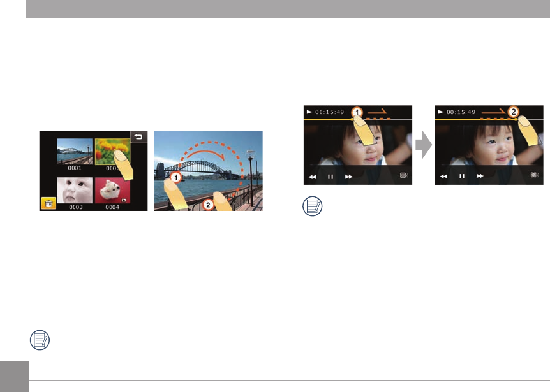Tap the back arrow icon above thumbnails
Image resolution: width=550 pixels, height=392 pixels.
139,136
